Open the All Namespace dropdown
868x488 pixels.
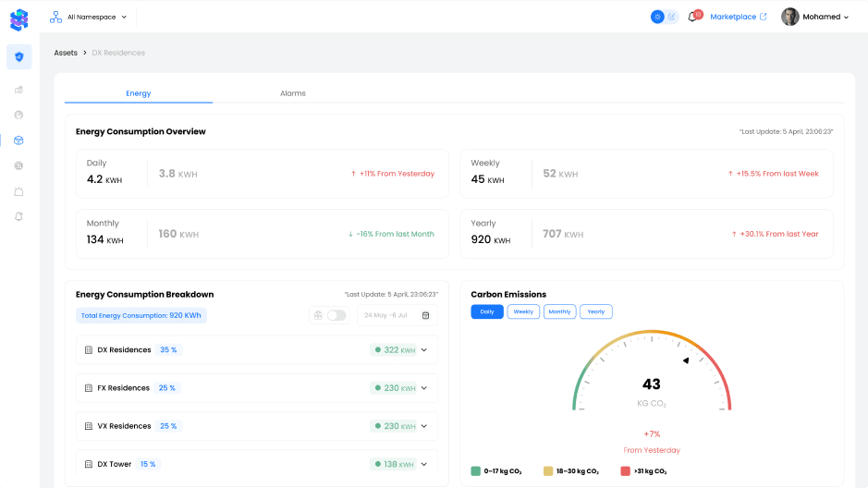(89, 17)
